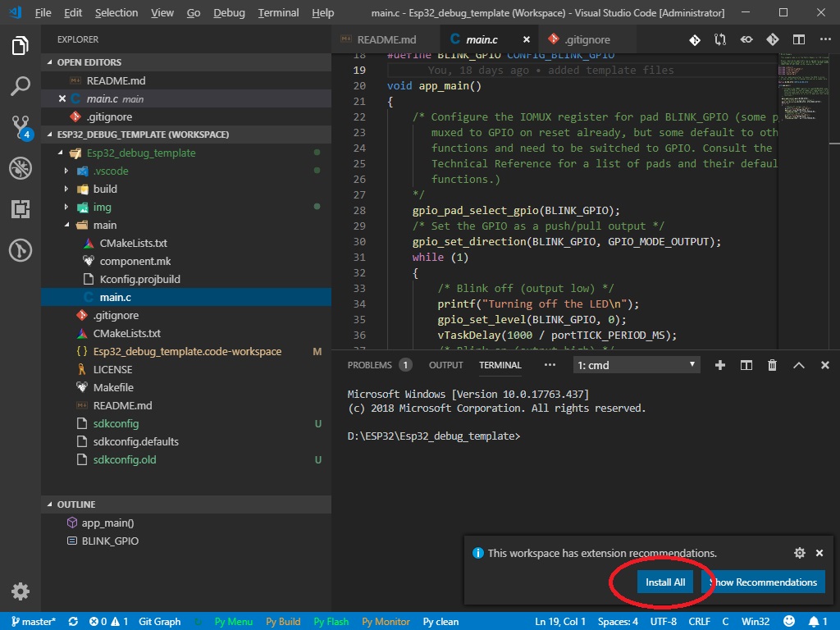This screenshot has width=840, height=630.
Task: Click the CRLF line ending indicator
Action: click(x=699, y=622)
